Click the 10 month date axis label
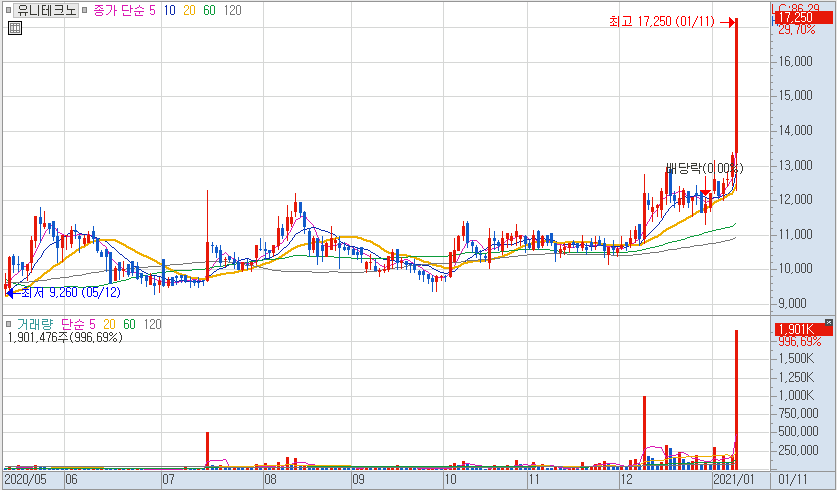Screen dimensions: 837x490 [451, 479]
